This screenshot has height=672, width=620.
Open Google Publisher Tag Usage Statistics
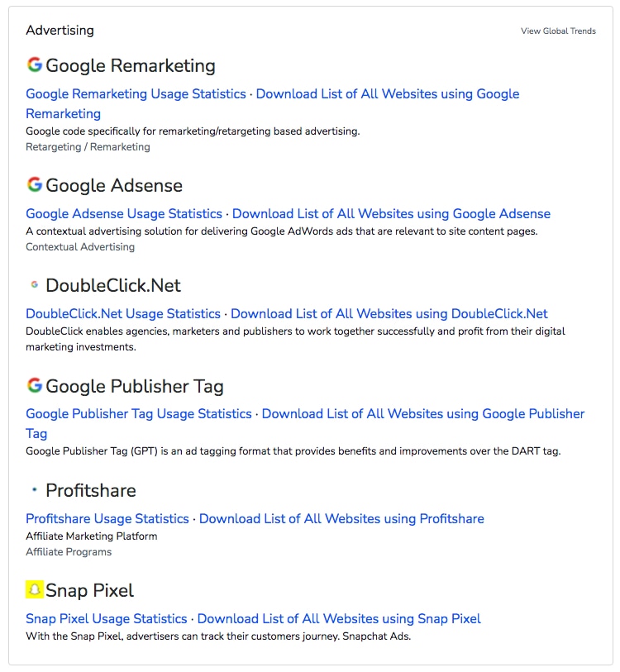point(139,414)
